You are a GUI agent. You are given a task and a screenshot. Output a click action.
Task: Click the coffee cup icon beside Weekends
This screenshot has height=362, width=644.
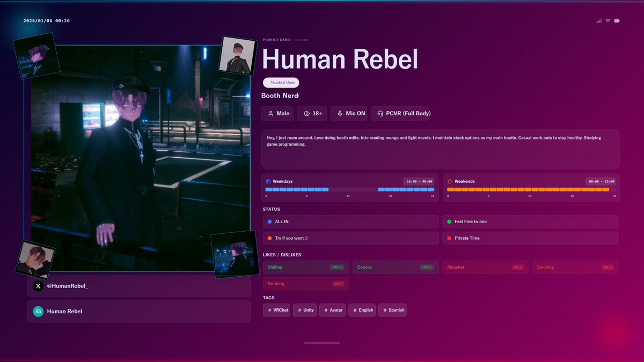tap(450, 181)
